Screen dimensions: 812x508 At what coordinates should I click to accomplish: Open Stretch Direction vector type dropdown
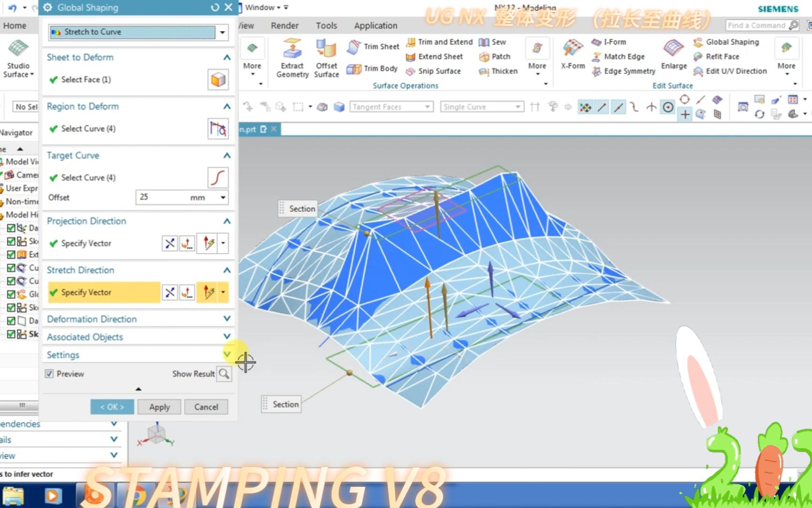tap(223, 292)
